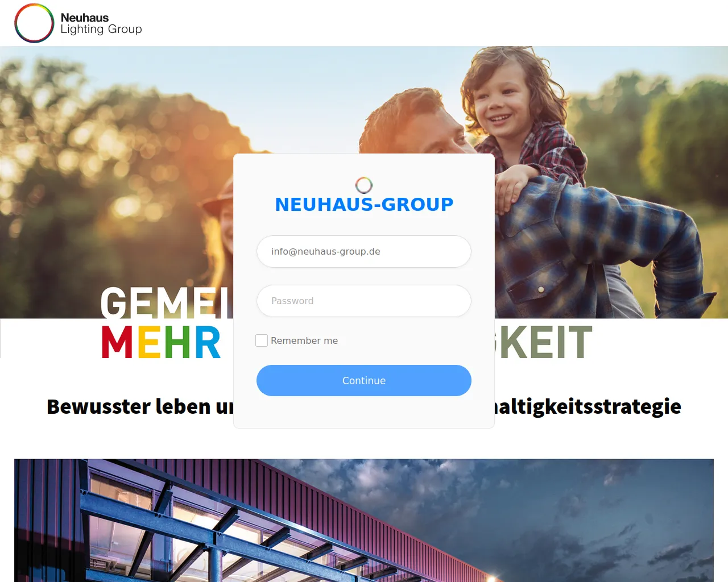Tick the Remember me checkbox

point(262,340)
